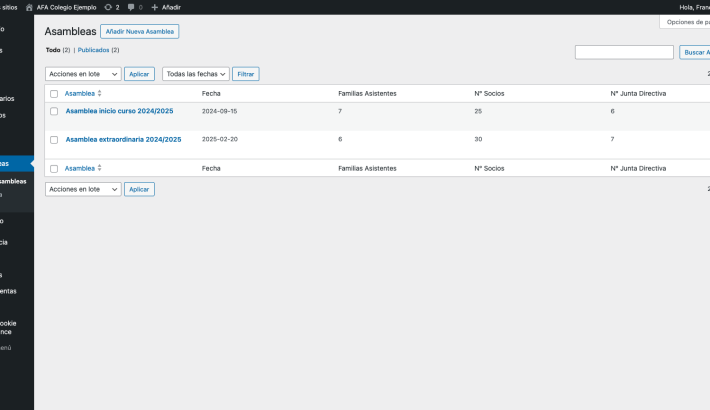Select the Asamblea extraordinaria 2024/2025 checkbox

54,139
